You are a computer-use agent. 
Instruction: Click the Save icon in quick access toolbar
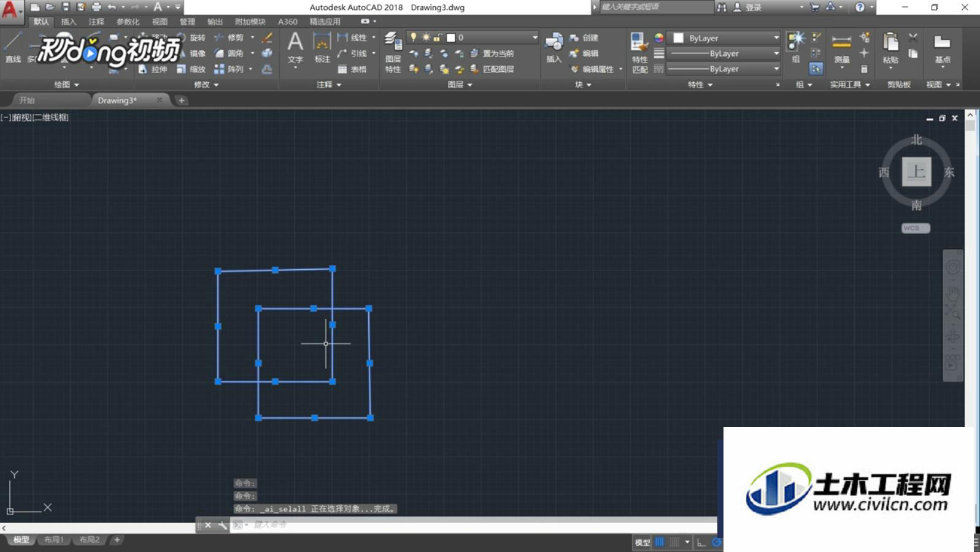tap(65, 7)
